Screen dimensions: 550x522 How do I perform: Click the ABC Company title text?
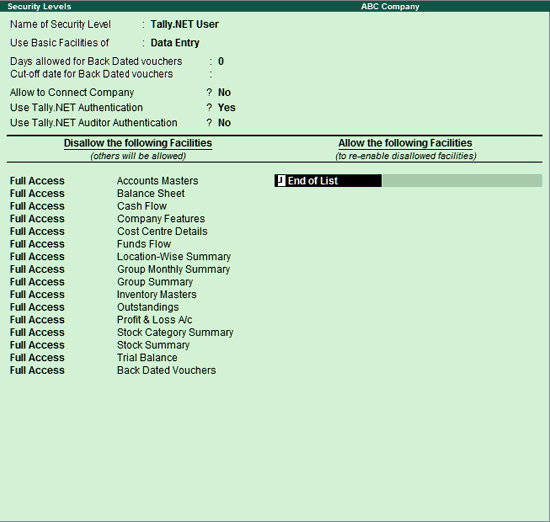pos(390,6)
